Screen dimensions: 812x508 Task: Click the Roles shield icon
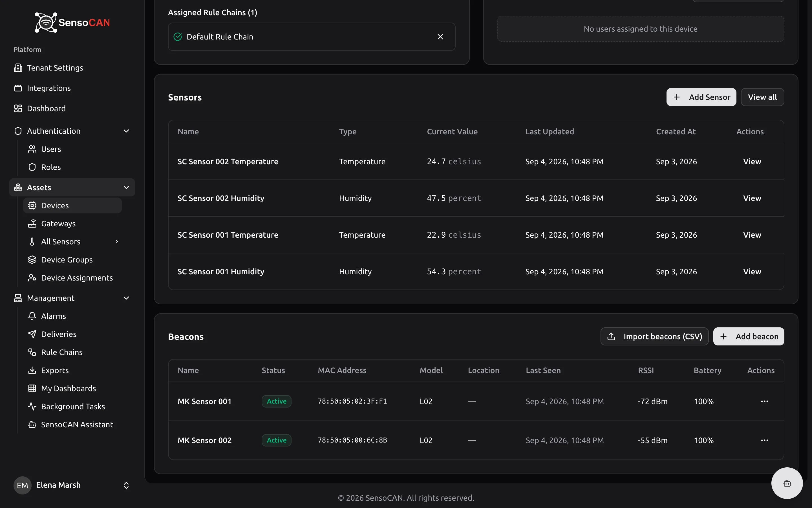pyautogui.click(x=32, y=167)
